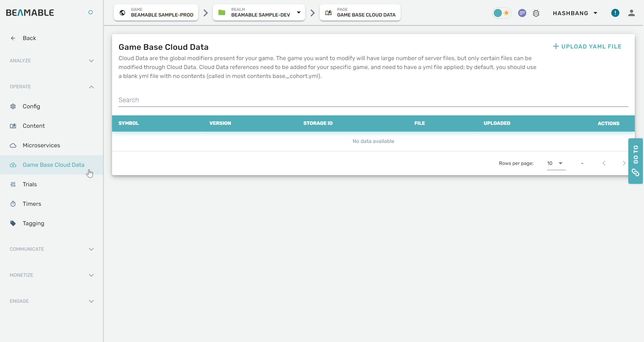Click the Search input field
The height and width of the screenshot is (342, 644).
(x=373, y=100)
